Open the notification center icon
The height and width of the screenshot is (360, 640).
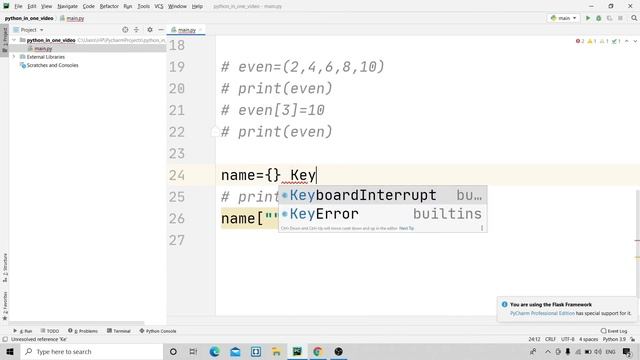coord(627,351)
